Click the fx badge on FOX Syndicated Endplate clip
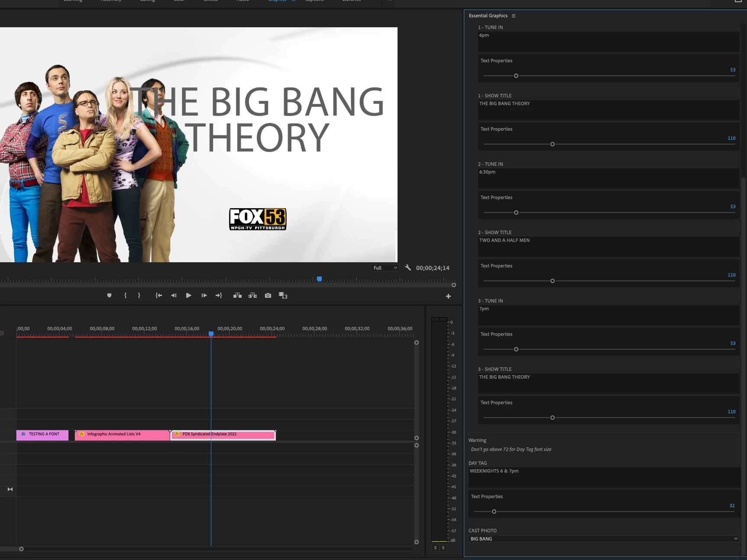Viewport: 747px width, 560px height. click(x=177, y=434)
